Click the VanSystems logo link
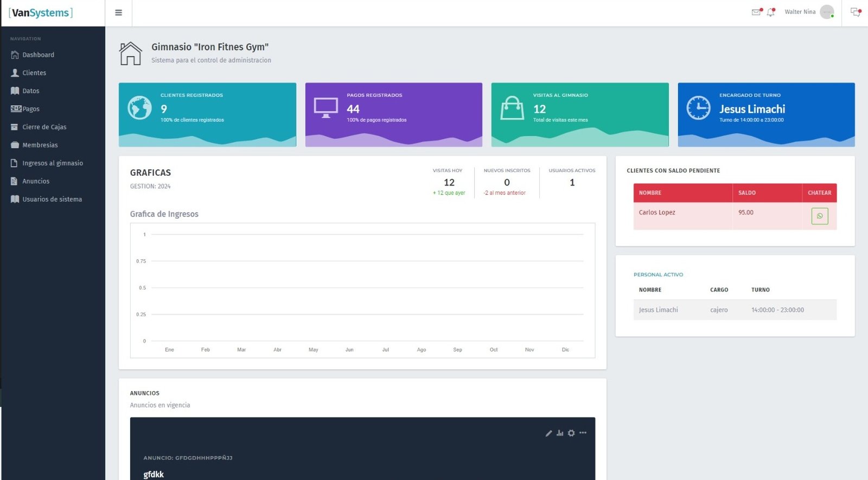 pos(41,13)
